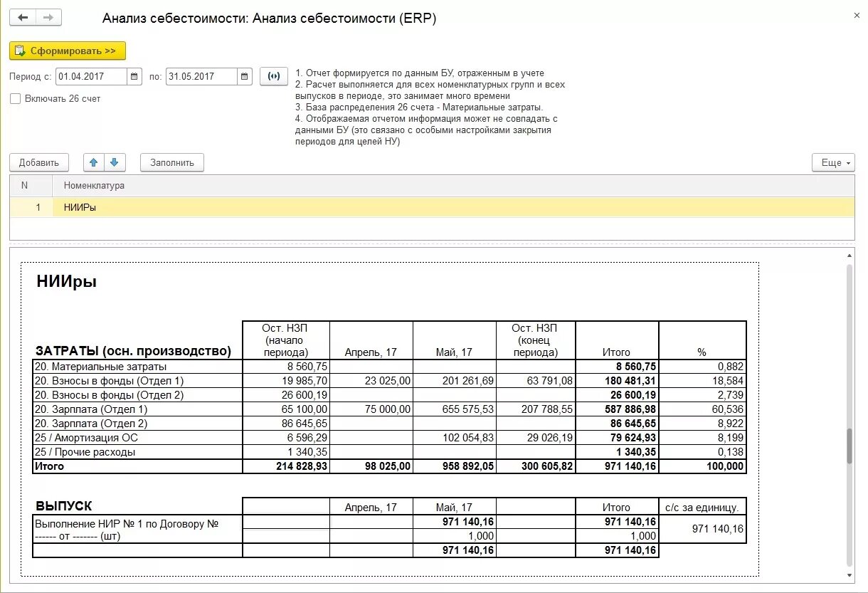This screenshot has width=868, height=593.
Task: Move row down with blue down arrow
Action: (114, 162)
